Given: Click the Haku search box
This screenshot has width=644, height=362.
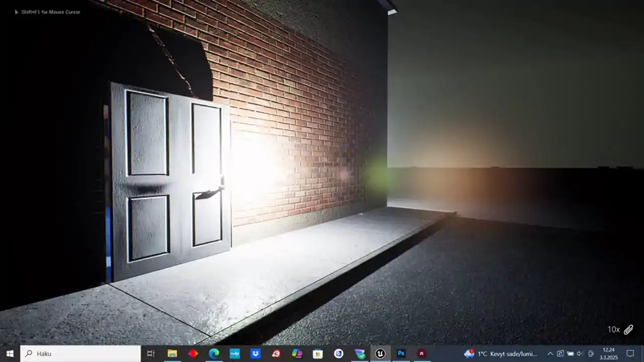Looking at the screenshot, I should [80, 353].
